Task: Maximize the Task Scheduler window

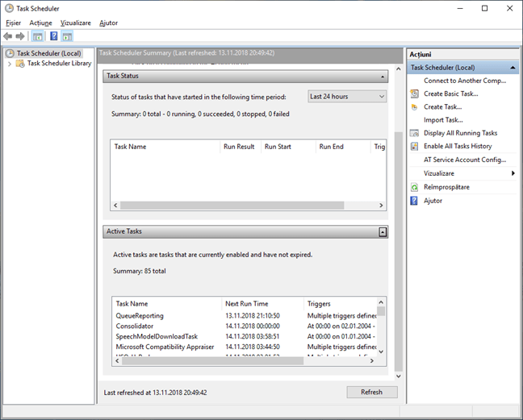Action: (484, 8)
